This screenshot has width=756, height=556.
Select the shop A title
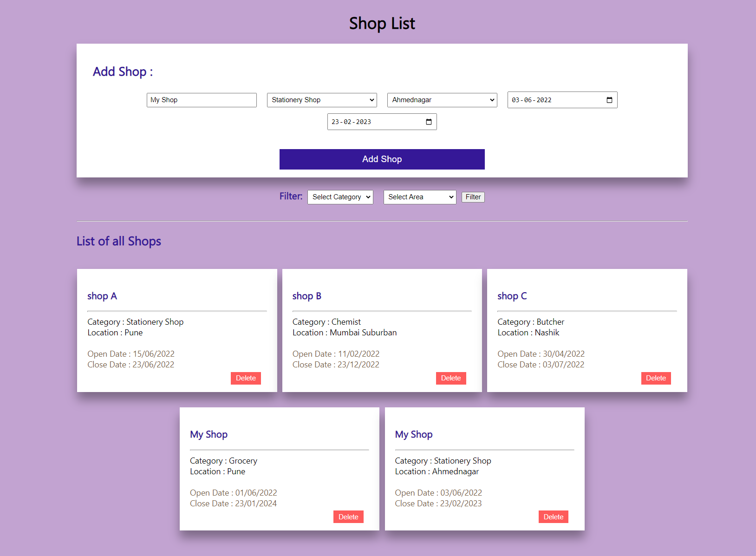point(102,296)
